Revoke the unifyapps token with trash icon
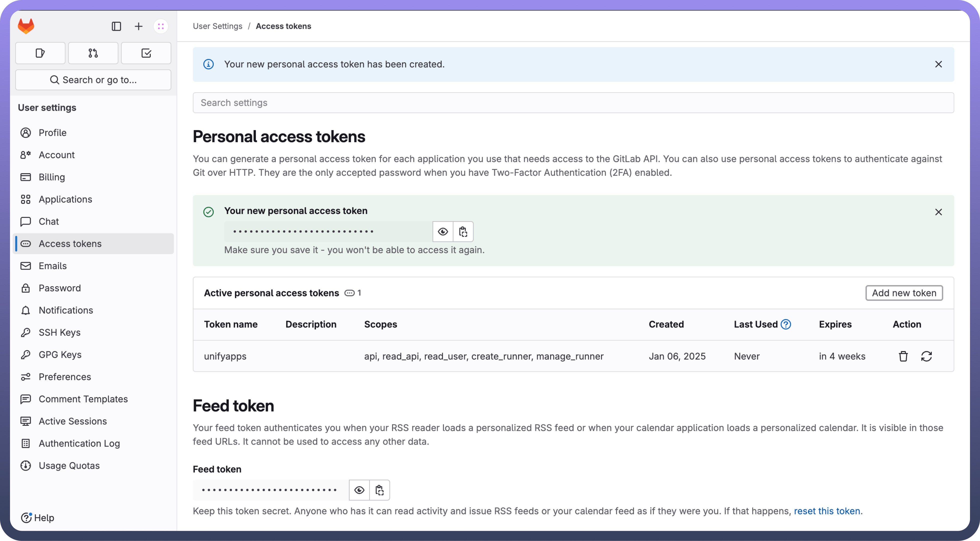980x541 pixels. click(903, 356)
